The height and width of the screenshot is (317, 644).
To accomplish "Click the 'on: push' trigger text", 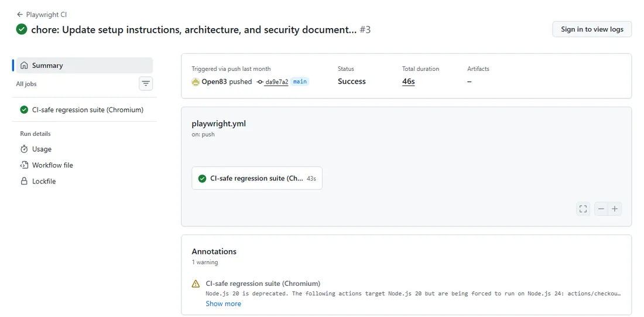I will coord(203,134).
